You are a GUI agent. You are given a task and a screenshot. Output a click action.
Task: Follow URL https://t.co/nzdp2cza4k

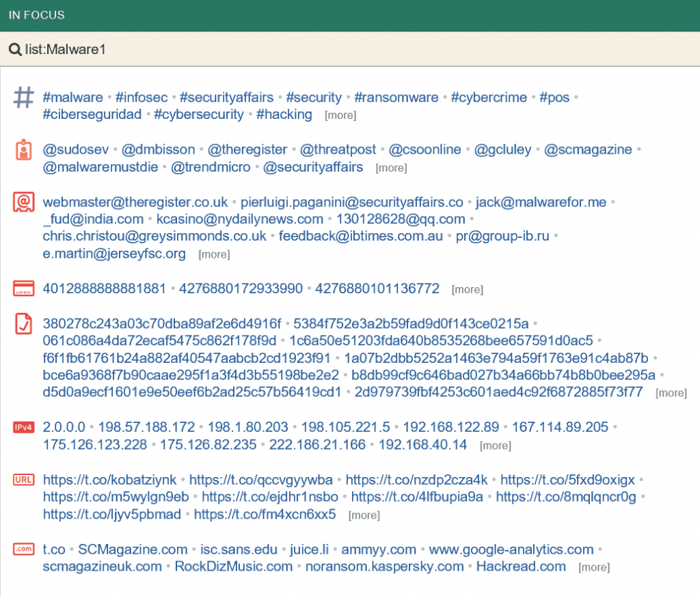coord(417,480)
